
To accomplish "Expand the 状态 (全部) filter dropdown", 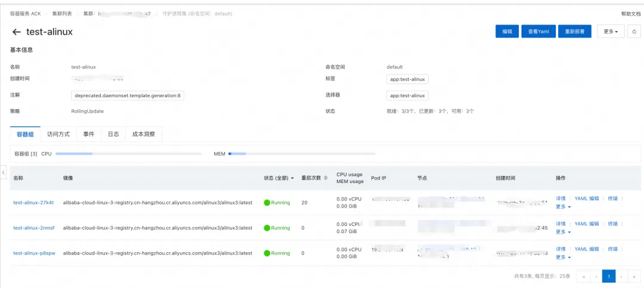I will 279,178.
